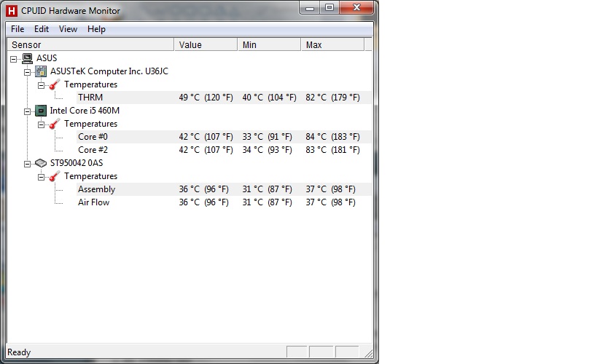Open the Edit menu
This screenshot has height=364, width=597.
(x=42, y=29)
